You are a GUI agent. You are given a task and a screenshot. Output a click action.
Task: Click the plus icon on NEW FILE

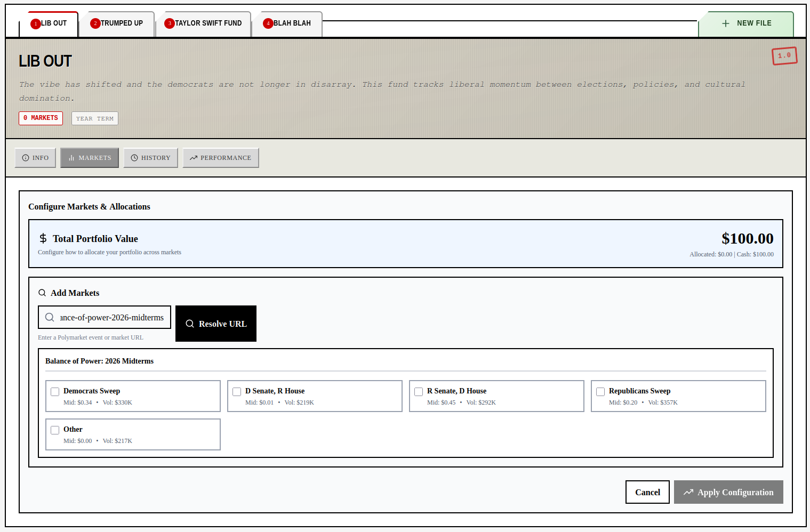pyautogui.click(x=726, y=23)
